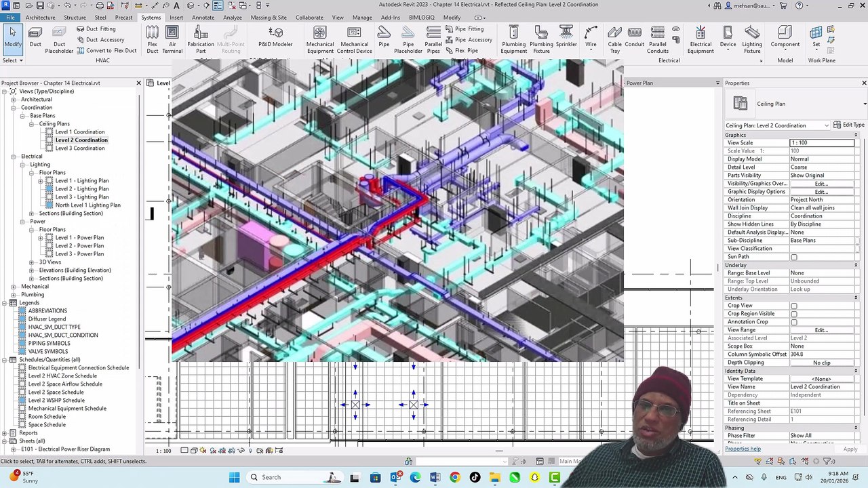The height and width of the screenshot is (488, 868).
Task: Open the Text tool in quick access toolbar
Action: [176, 5]
